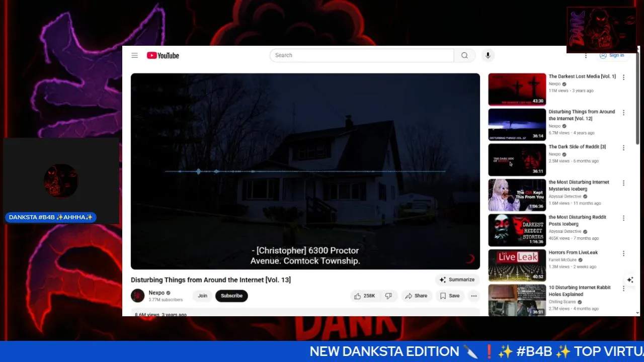Open options menu for Disturbing Things Vol. 12

pos(623,113)
